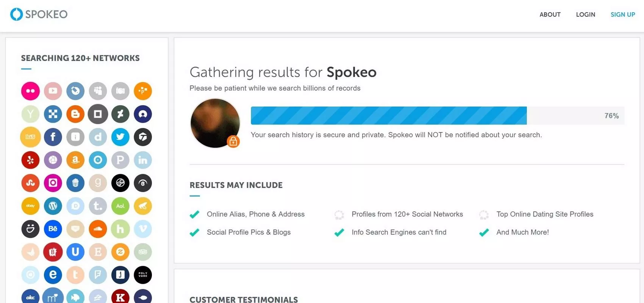
Task: Click checkmark beside Online Alias, Phone & Address
Action: point(194,214)
